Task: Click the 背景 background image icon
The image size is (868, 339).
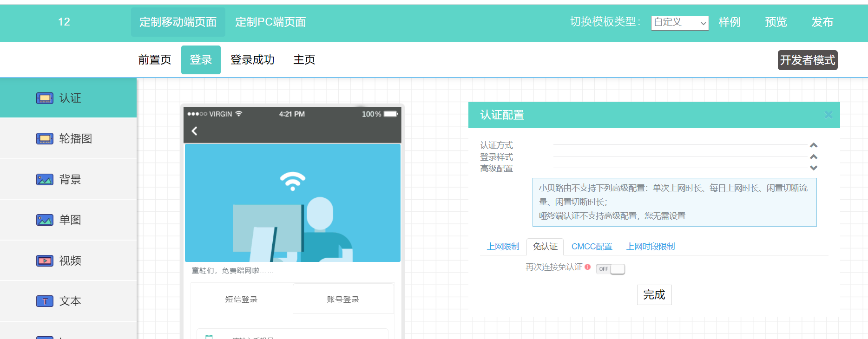Action: pyautogui.click(x=45, y=179)
